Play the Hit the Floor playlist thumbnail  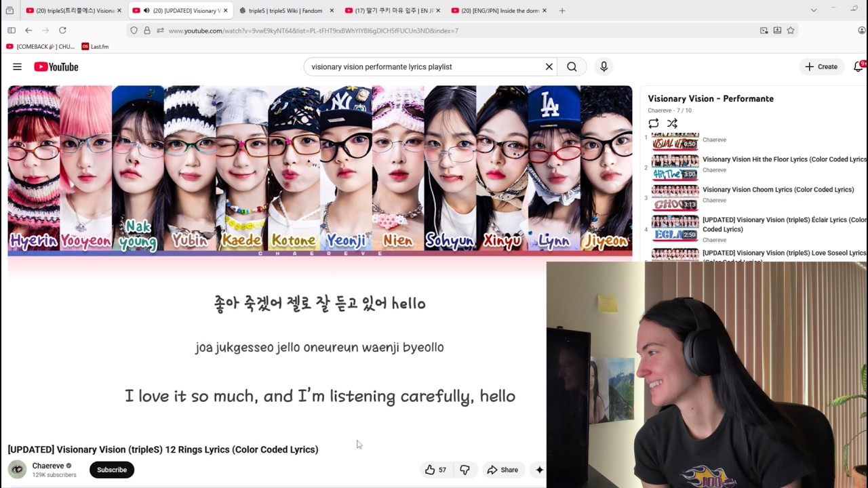point(675,167)
